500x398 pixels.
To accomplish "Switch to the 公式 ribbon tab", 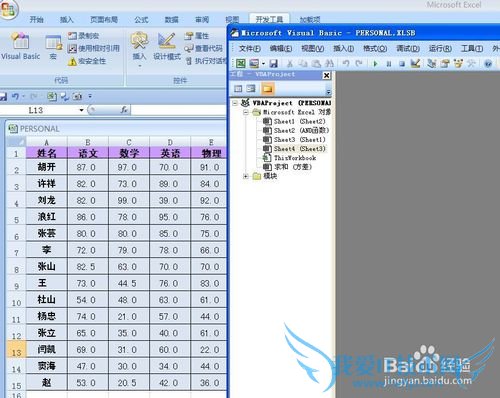I will click(141, 20).
